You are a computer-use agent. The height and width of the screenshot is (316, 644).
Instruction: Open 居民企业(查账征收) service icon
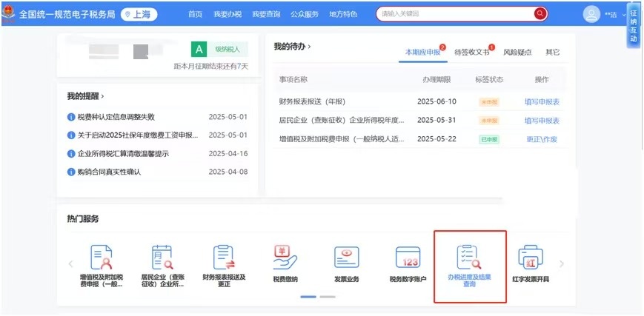pos(162,259)
